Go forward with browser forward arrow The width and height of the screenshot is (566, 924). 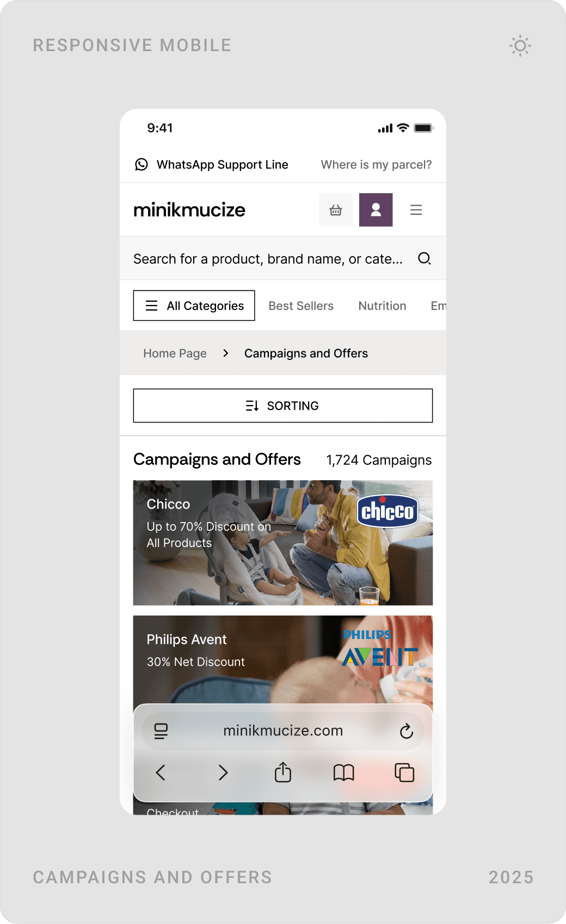pos(223,772)
